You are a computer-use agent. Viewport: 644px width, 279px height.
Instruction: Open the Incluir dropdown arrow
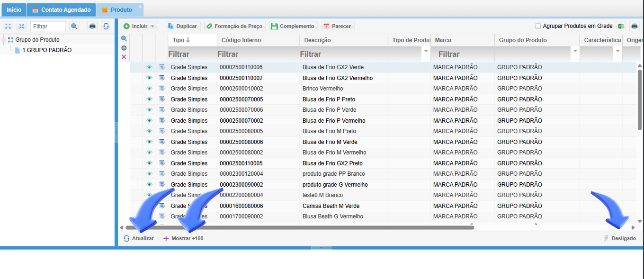[x=152, y=27]
